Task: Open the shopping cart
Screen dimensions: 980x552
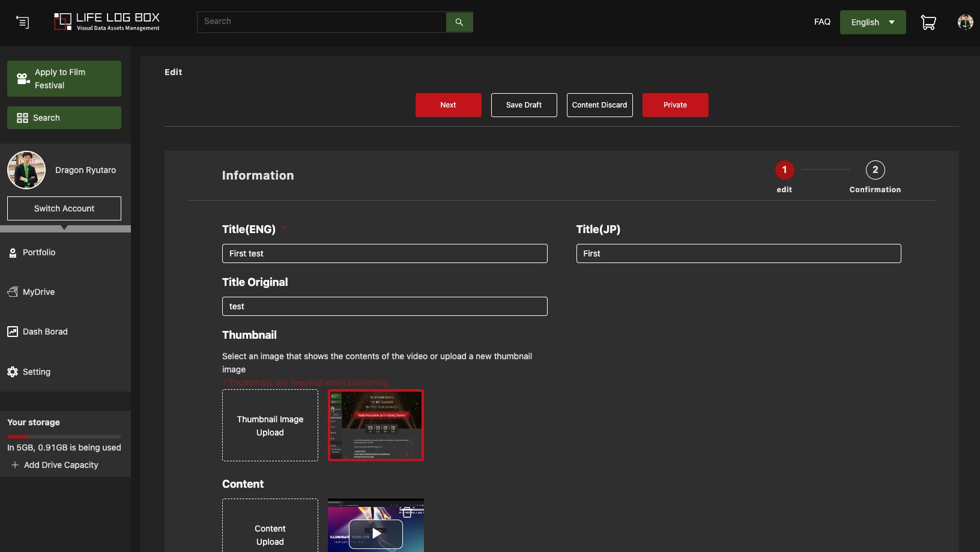Action: point(928,22)
